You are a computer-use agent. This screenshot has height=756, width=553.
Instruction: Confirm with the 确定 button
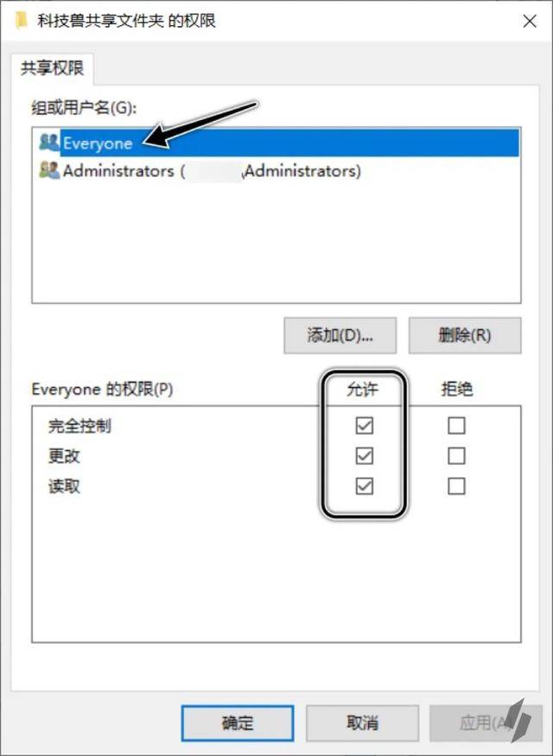pyautogui.click(x=238, y=722)
